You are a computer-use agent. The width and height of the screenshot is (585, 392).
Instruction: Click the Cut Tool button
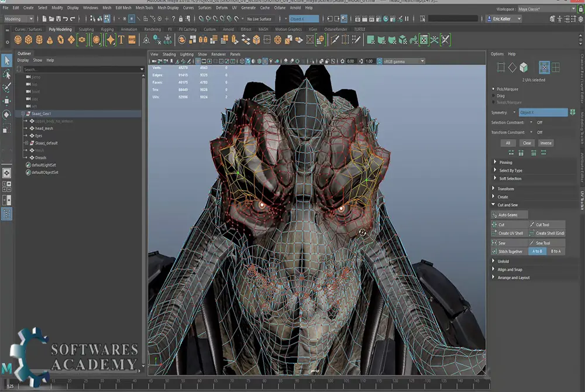coord(546,225)
